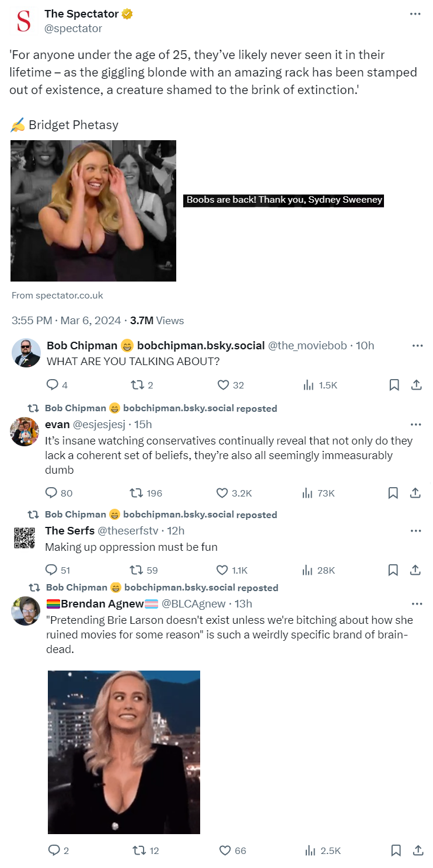Share evan's tweet
This screenshot has width=433, height=868.
click(x=415, y=493)
